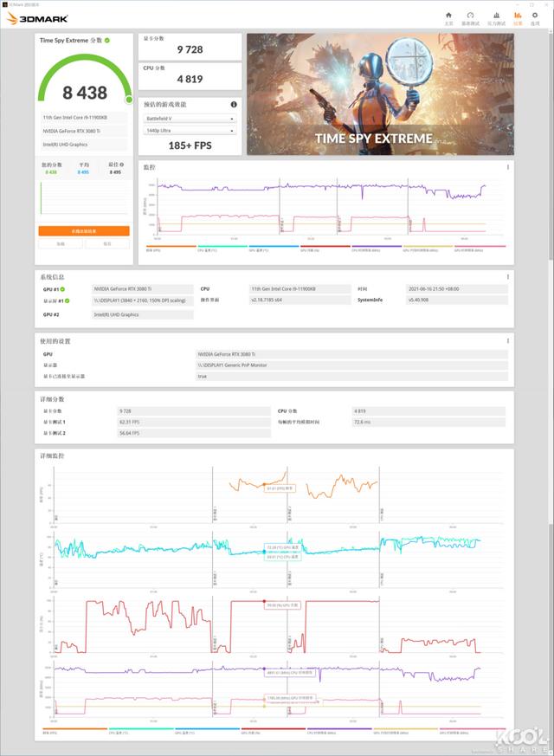This screenshot has height=756, width=554.
Task: Toggle red GPU load legend in detailed monitoring
Action: coord(274,731)
